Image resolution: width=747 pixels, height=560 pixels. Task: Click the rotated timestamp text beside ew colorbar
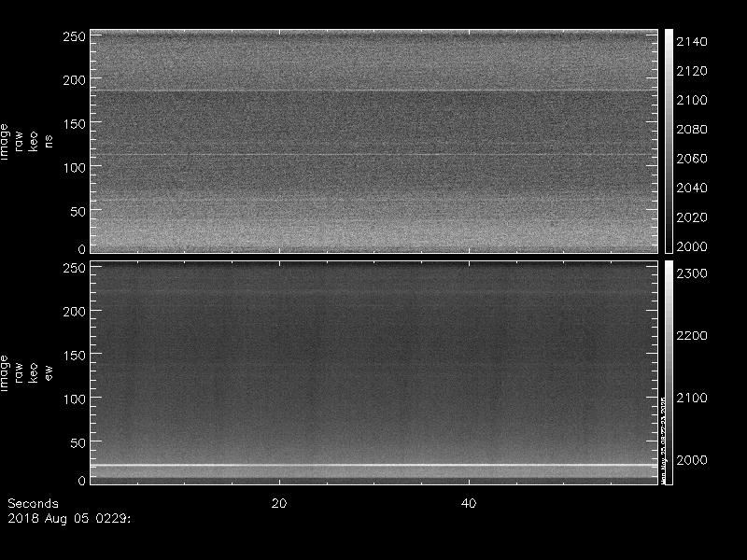coord(663,441)
